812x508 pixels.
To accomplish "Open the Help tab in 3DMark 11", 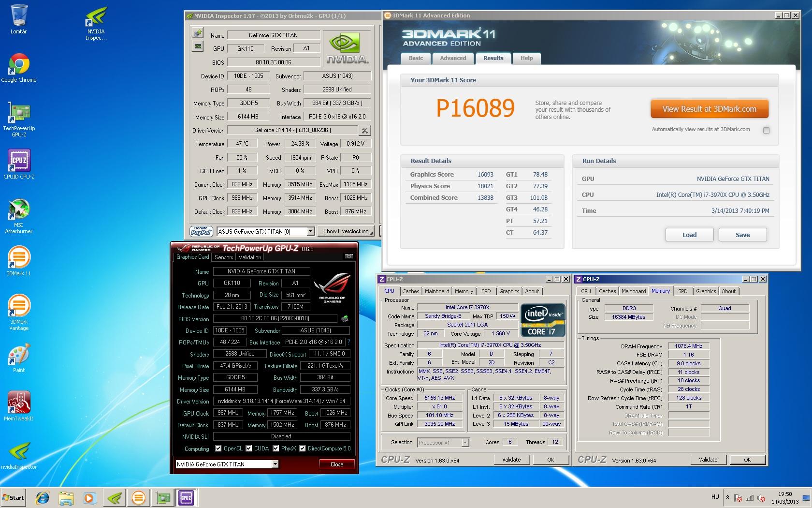I will pyautogui.click(x=526, y=58).
